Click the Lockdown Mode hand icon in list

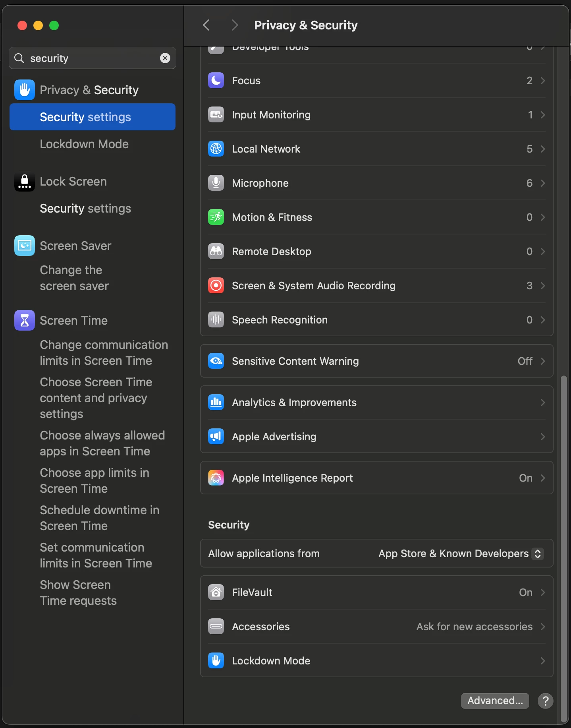tap(216, 661)
